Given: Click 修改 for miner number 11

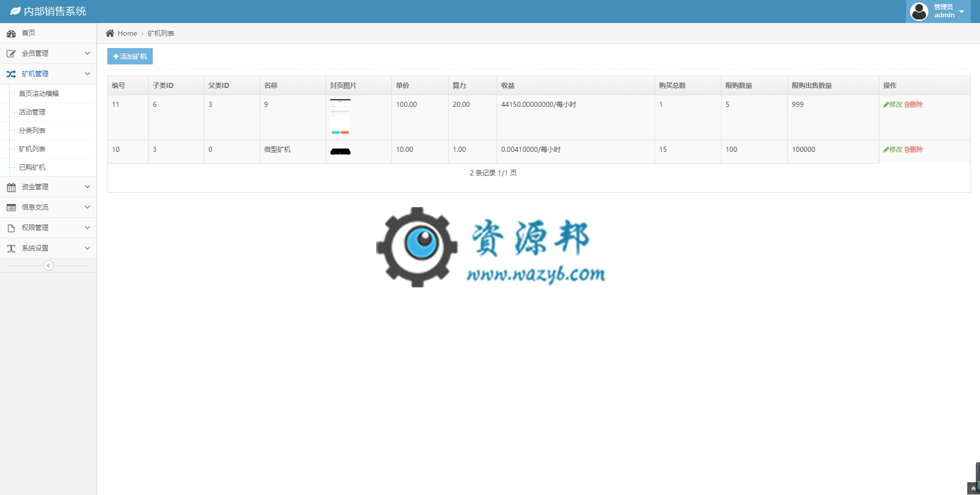Looking at the screenshot, I should point(893,104).
